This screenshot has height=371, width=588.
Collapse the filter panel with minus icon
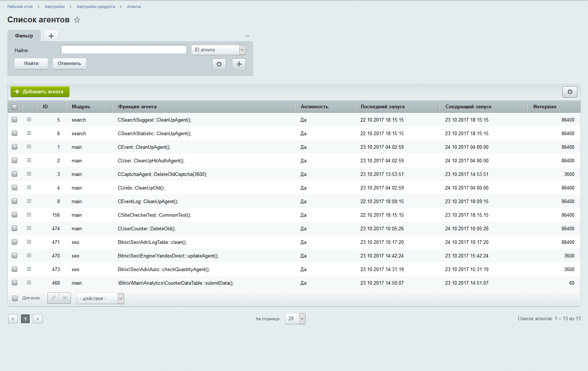click(247, 36)
